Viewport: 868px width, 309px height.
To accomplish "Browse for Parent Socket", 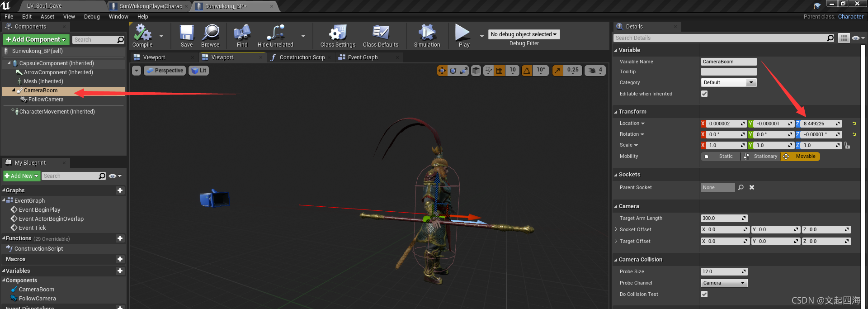I will tap(741, 187).
